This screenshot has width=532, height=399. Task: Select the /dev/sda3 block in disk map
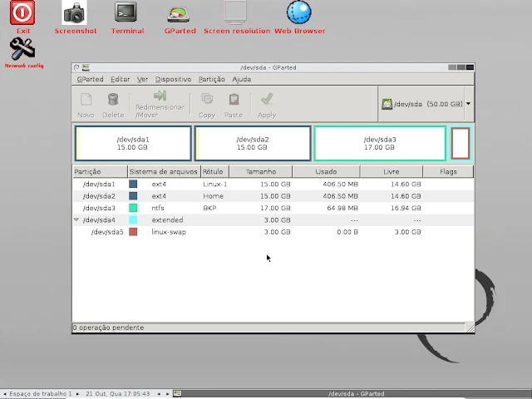click(x=380, y=143)
